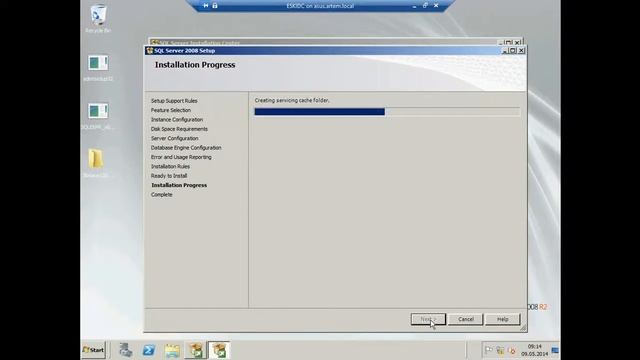Viewport: 640px width, 360px height.
Task: Switch to the active SQL setup taskbar item
Action: pos(219,350)
